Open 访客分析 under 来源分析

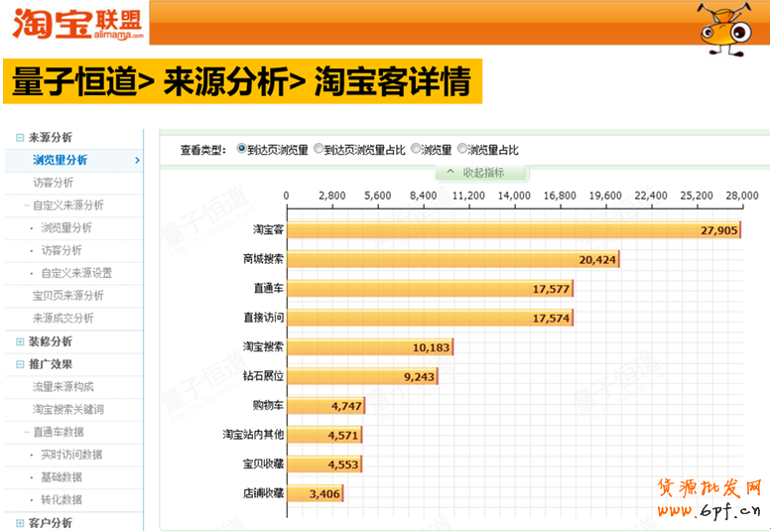click(53, 183)
